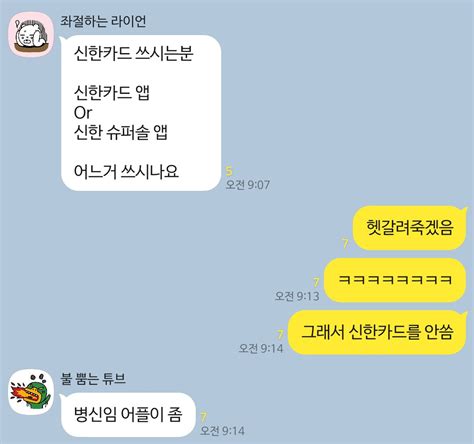The width and height of the screenshot is (474, 444).
Task: Click unread count 7 beside ㅋㅋㅋ message
Action: click(x=316, y=283)
